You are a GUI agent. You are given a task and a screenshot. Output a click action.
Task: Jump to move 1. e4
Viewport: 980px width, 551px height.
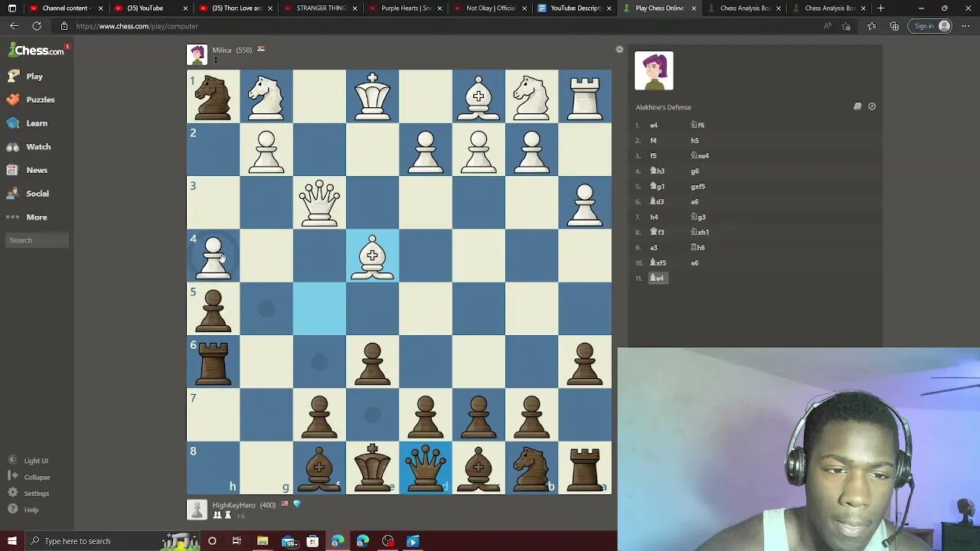coord(654,125)
